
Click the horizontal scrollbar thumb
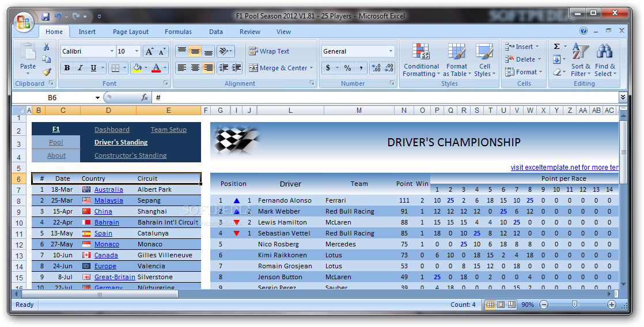point(100,294)
